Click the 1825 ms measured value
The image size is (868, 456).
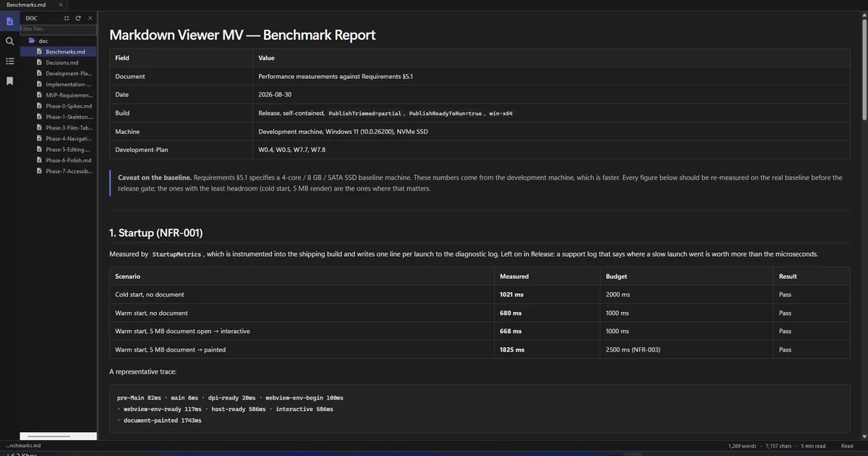coord(511,350)
